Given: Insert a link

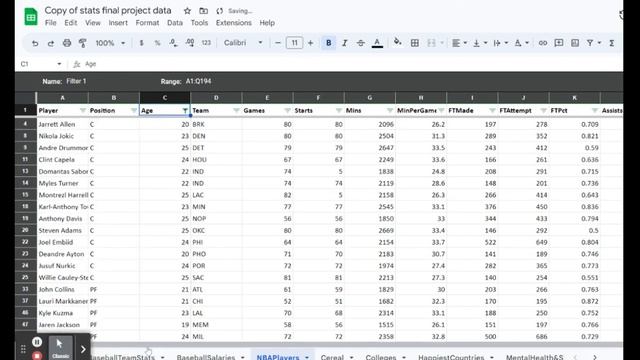Looking at the screenshot, I should [542, 43].
